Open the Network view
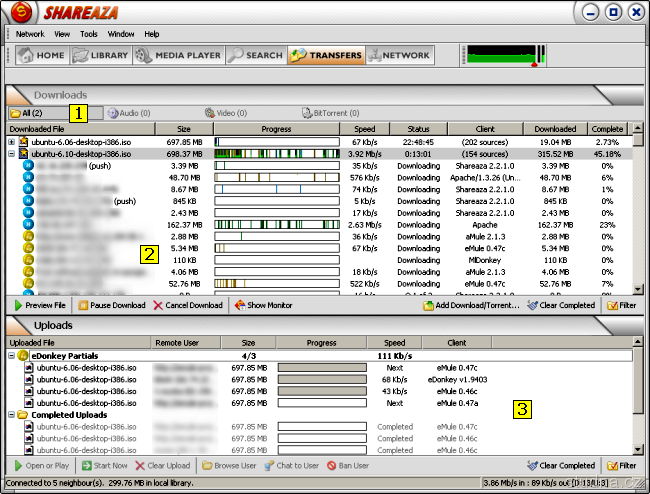 point(398,56)
